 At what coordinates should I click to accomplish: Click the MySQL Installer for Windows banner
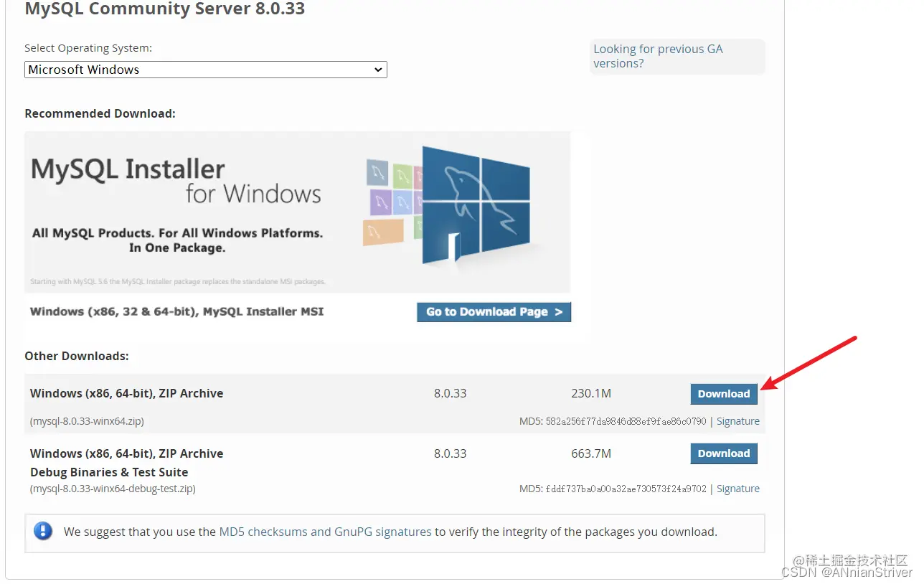tap(297, 212)
